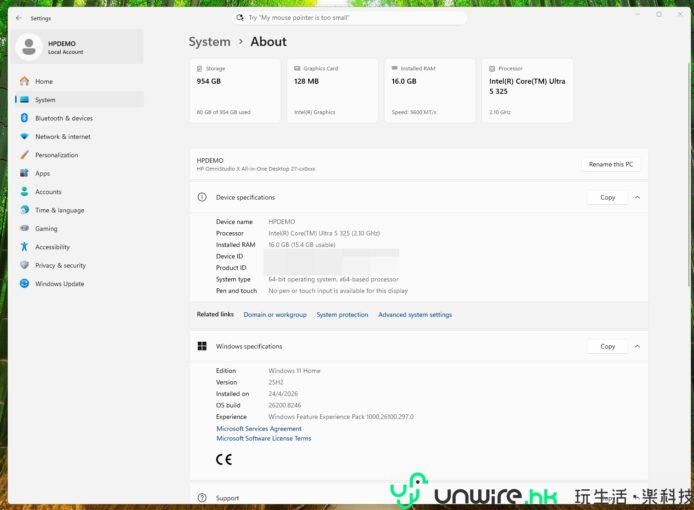Click the System monitor icon in sidebar
Screen dimensions: 694x510
coord(24,100)
